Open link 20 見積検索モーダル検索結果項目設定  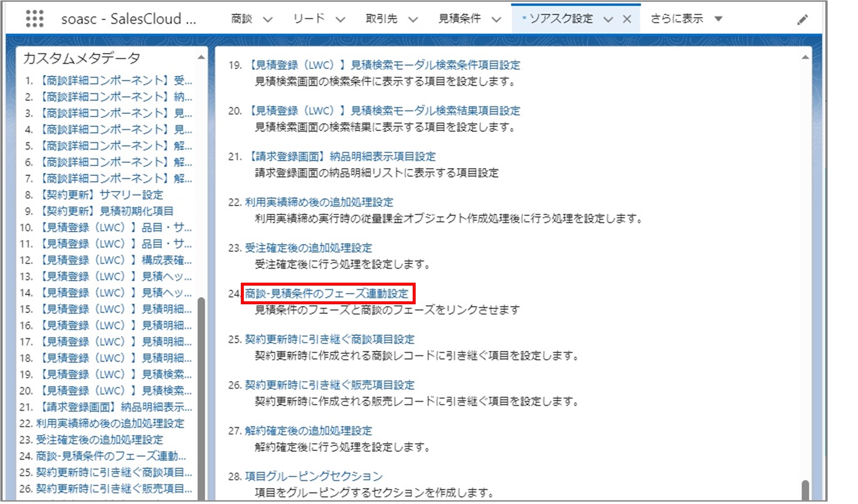click(x=382, y=110)
